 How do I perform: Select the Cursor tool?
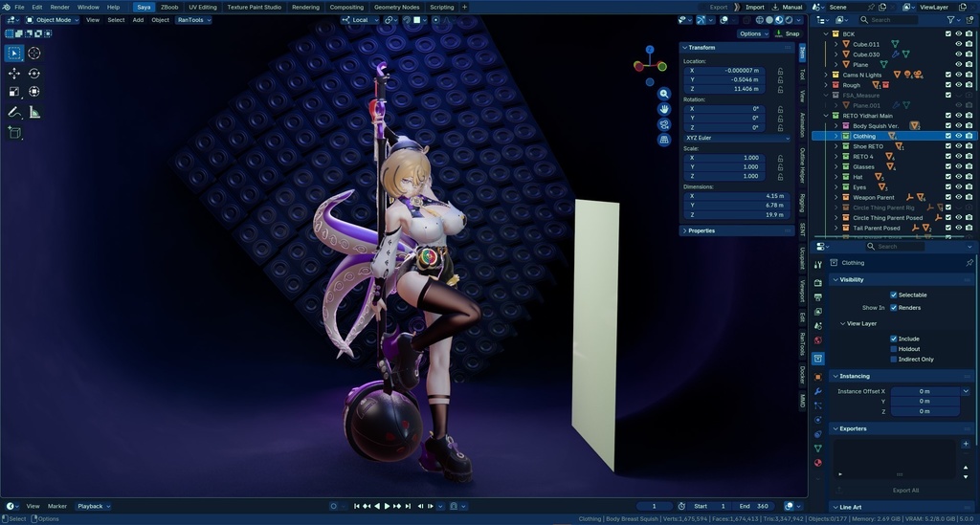click(34, 54)
